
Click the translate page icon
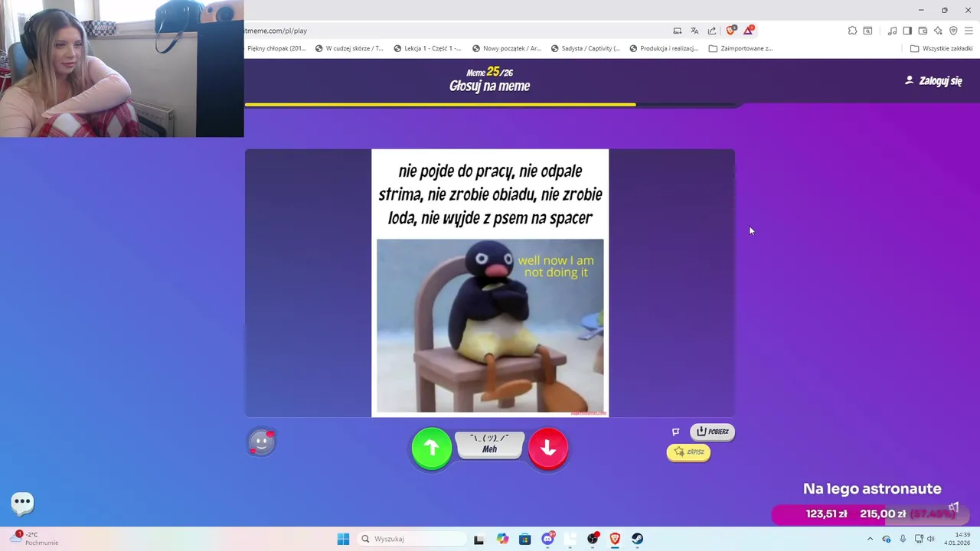[x=694, y=31]
